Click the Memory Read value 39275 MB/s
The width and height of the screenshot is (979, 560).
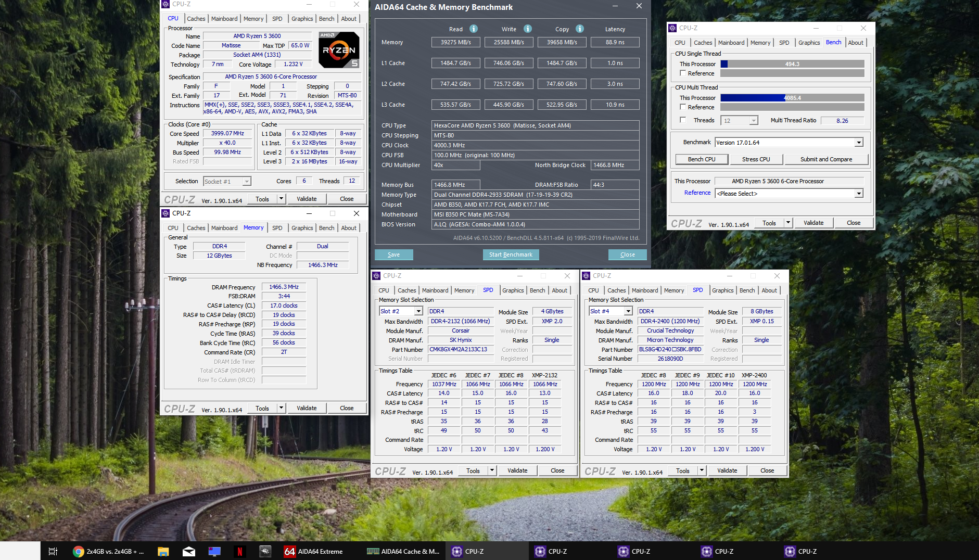[x=456, y=42]
